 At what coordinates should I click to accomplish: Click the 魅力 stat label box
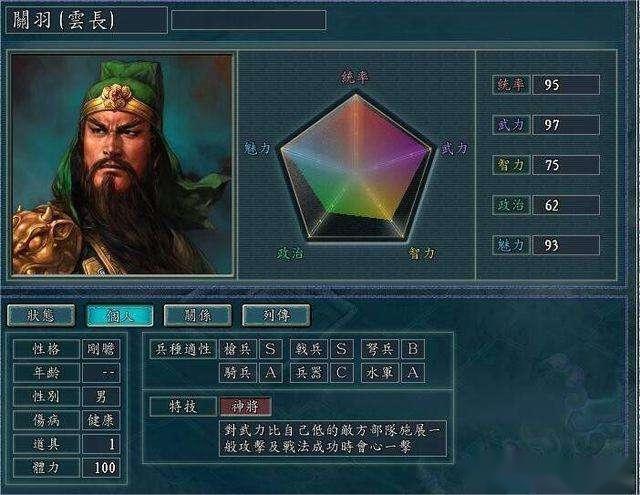click(511, 245)
